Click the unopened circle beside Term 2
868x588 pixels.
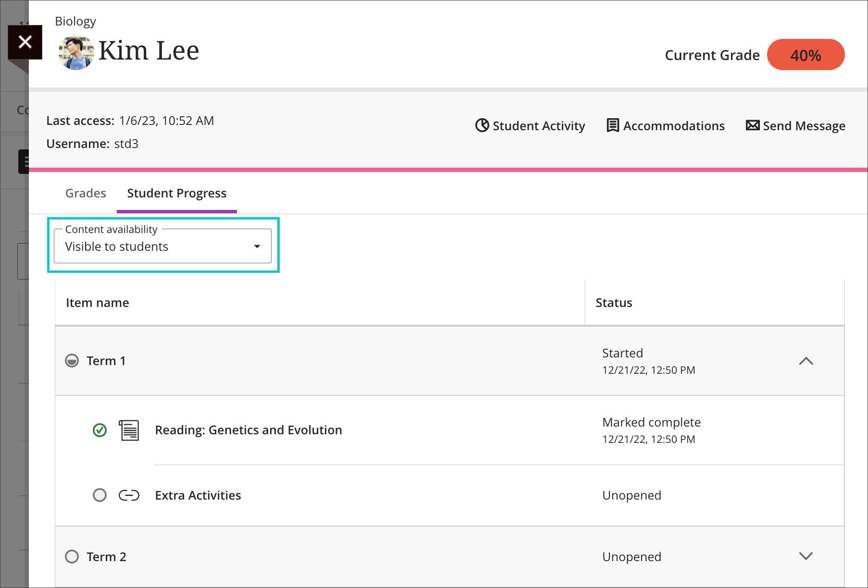click(72, 557)
